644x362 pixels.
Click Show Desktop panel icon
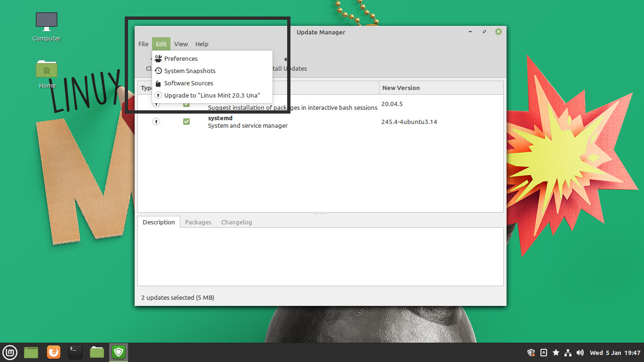(31, 352)
